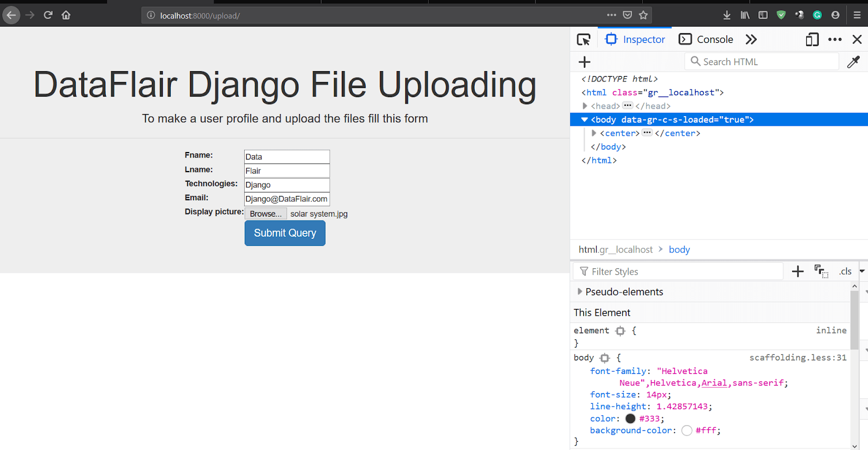Click the #333 color swatch
Screen dimensions: 868x450
(630, 419)
